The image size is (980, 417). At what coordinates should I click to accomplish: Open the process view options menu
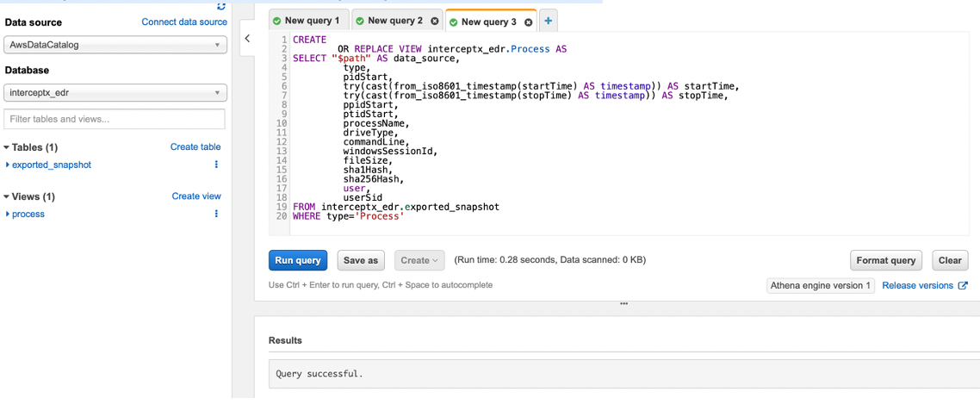(216, 214)
